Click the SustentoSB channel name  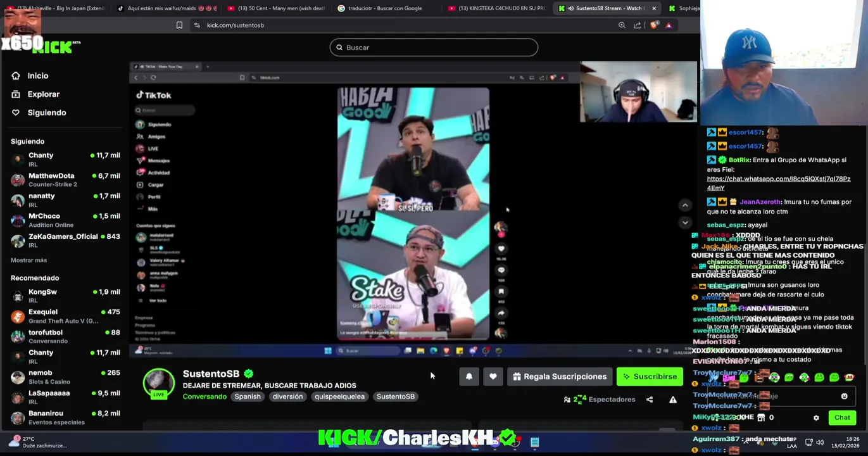pos(211,374)
